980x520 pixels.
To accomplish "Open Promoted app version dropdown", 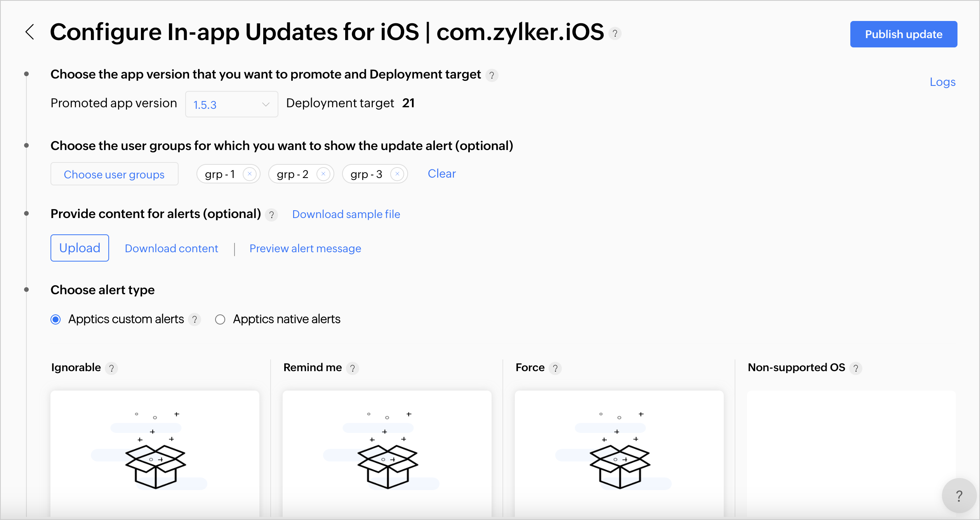I will pos(231,104).
